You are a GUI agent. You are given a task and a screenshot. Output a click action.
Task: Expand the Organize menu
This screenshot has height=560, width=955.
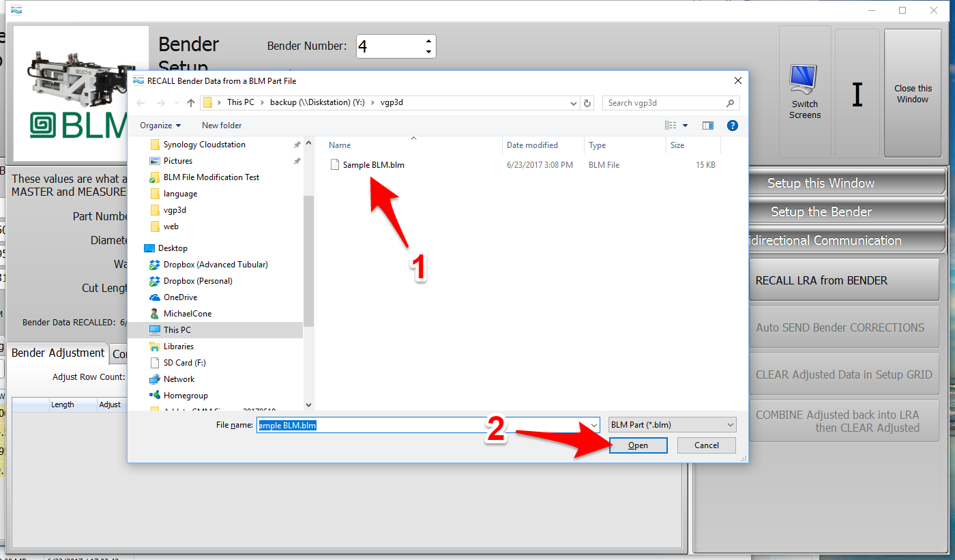click(x=160, y=126)
